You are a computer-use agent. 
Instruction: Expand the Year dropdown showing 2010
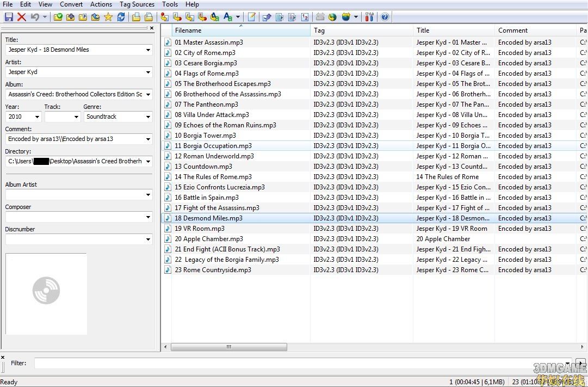click(37, 117)
